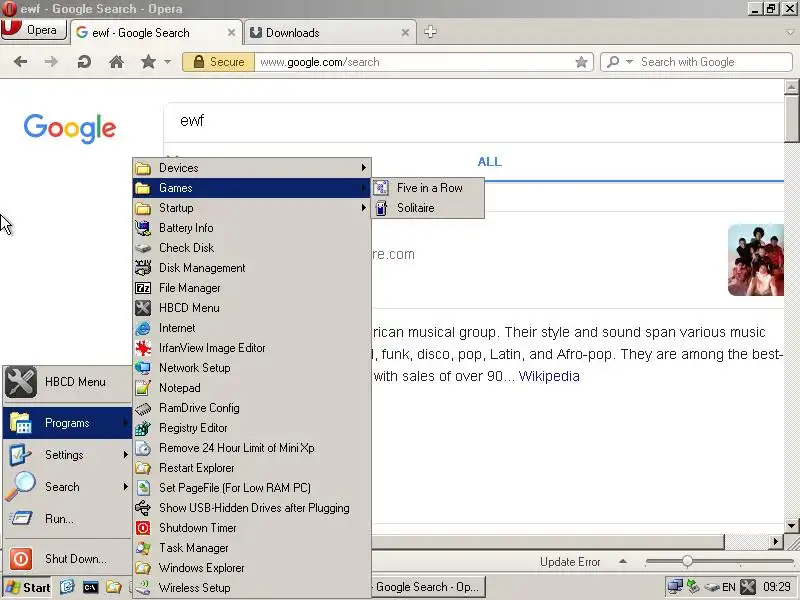Launch Notepad
This screenshot has height=600, width=800.
252,388
